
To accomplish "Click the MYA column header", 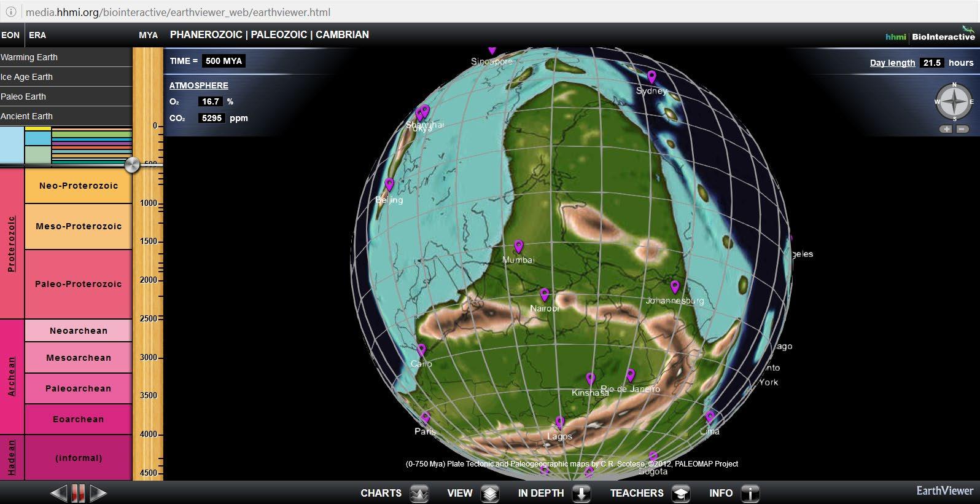I will [149, 35].
